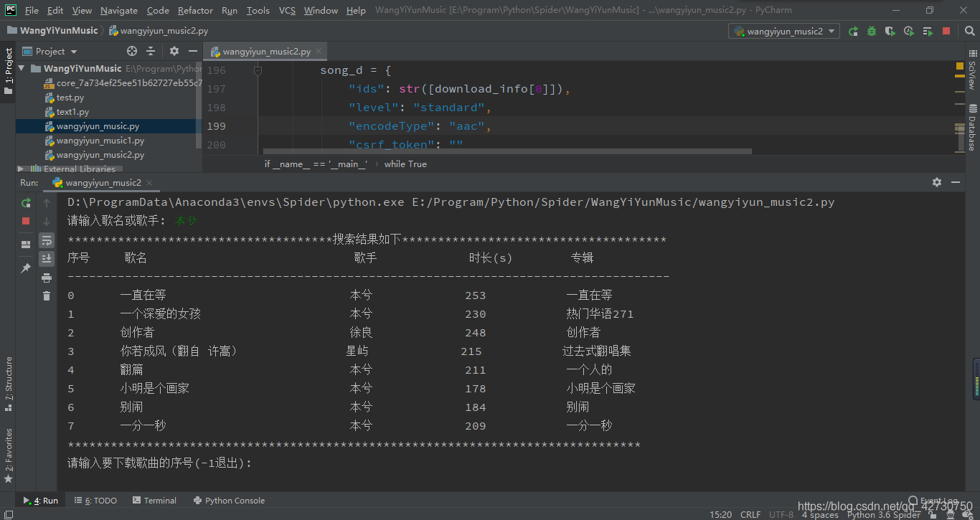Click the CRLF line separator in status bar
The image size is (980, 520).
(750, 514)
